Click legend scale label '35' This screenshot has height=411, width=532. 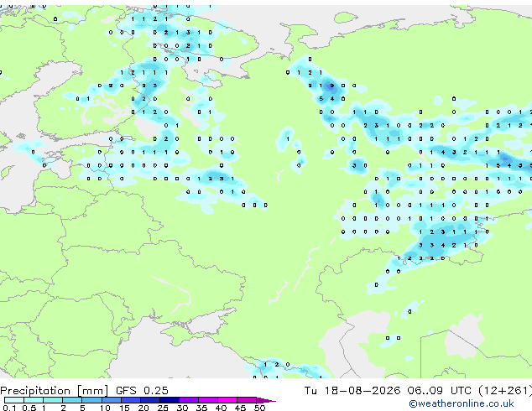[x=201, y=408]
